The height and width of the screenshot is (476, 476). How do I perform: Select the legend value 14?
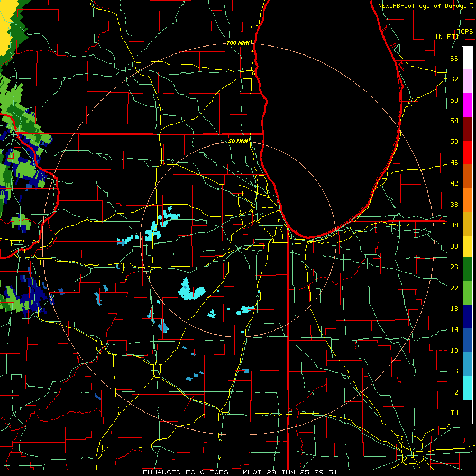pyautogui.click(x=454, y=329)
